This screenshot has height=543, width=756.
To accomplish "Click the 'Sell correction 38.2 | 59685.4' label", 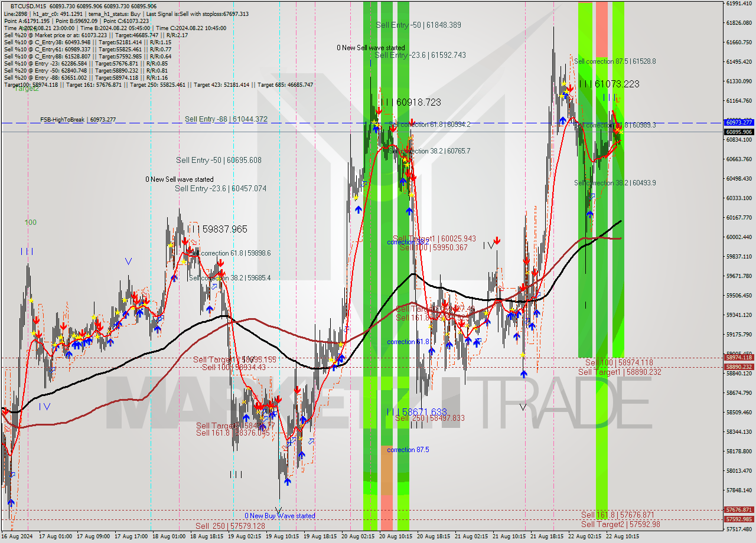I will (230, 277).
